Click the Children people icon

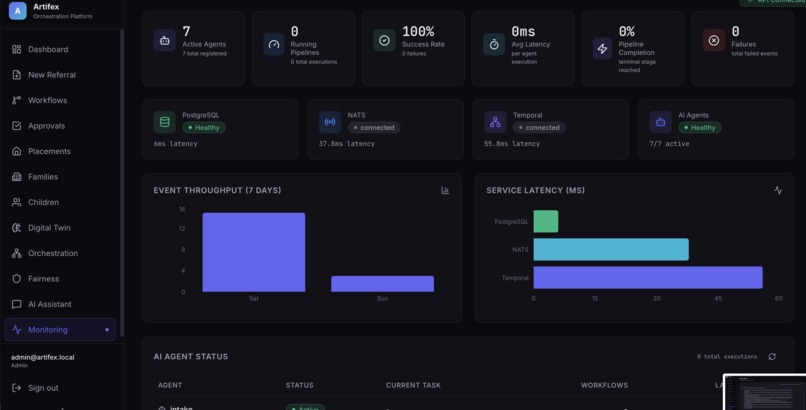click(16, 202)
